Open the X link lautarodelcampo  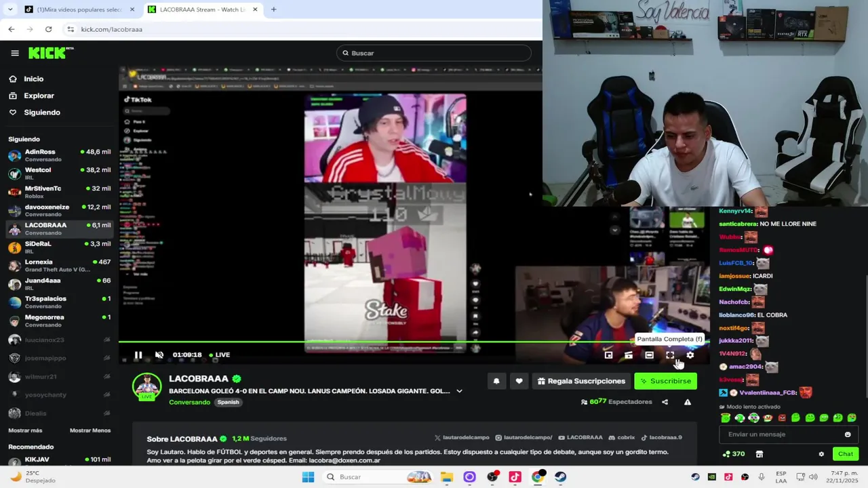coord(462,438)
